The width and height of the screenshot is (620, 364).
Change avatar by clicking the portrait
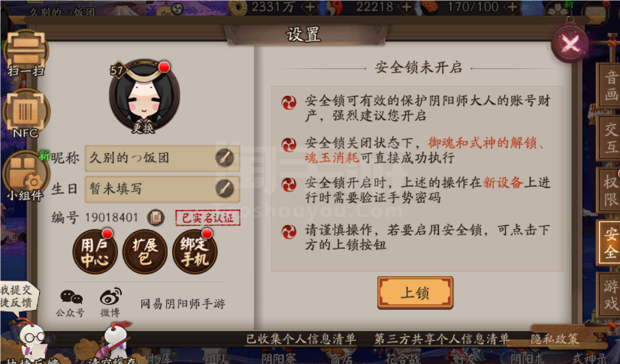click(x=144, y=95)
